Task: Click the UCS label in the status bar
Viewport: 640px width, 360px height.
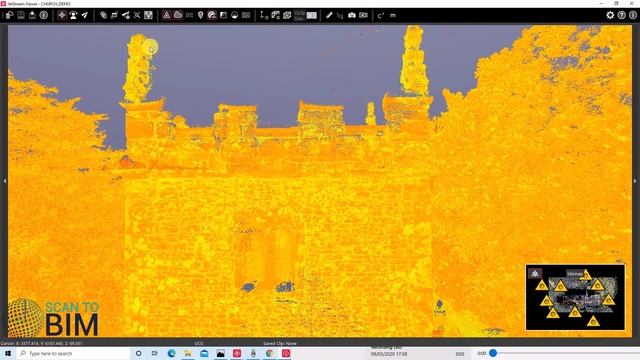Action: 199,343
